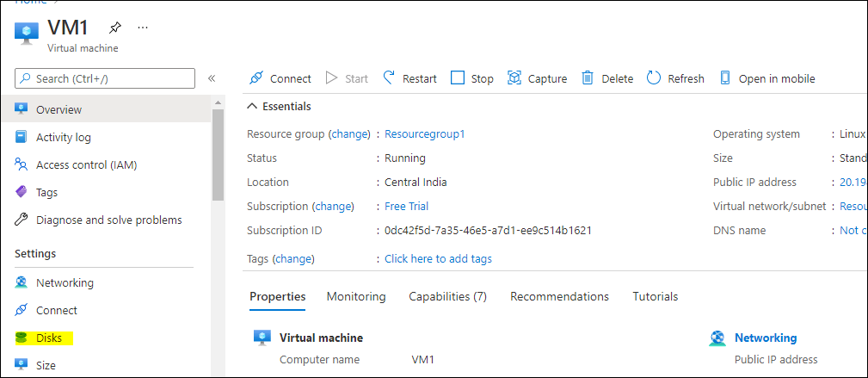Click the Running status value
This screenshot has height=378, width=868.
pos(405,158)
